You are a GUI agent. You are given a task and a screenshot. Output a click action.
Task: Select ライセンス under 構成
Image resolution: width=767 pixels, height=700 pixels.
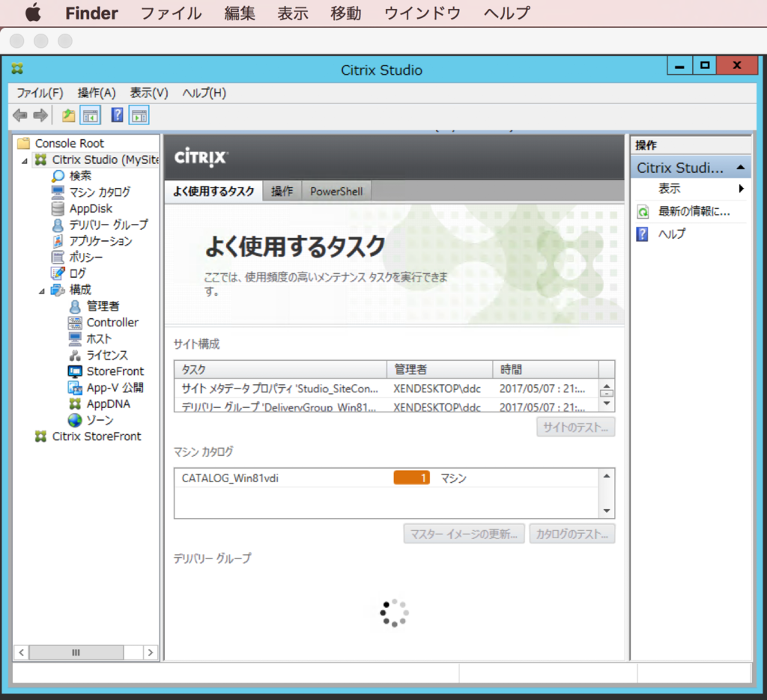coord(107,355)
